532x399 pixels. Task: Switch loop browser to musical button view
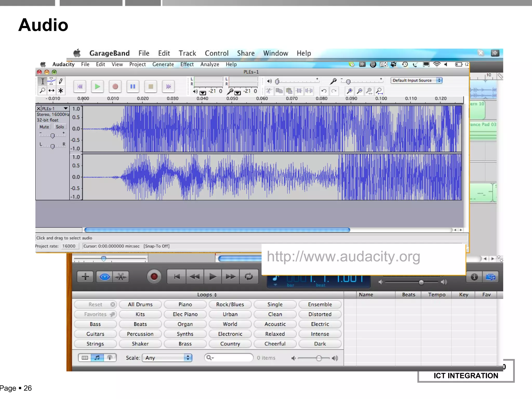point(97,358)
